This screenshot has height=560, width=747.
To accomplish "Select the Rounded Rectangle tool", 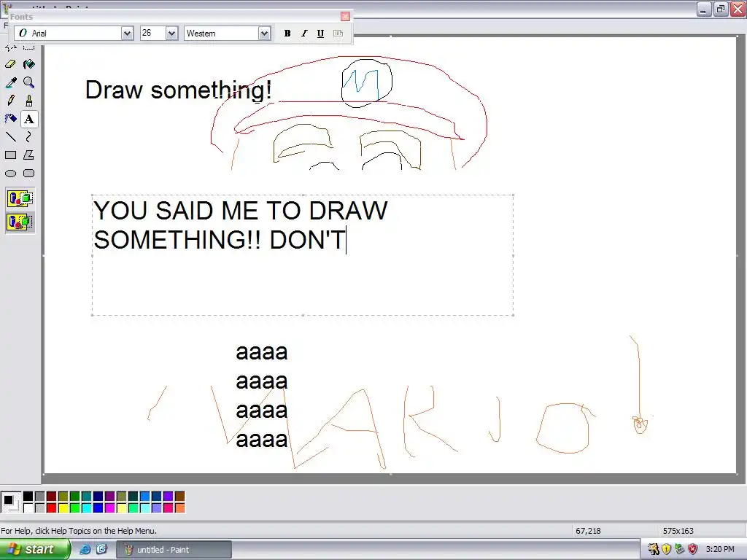I will (x=29, y=174).
